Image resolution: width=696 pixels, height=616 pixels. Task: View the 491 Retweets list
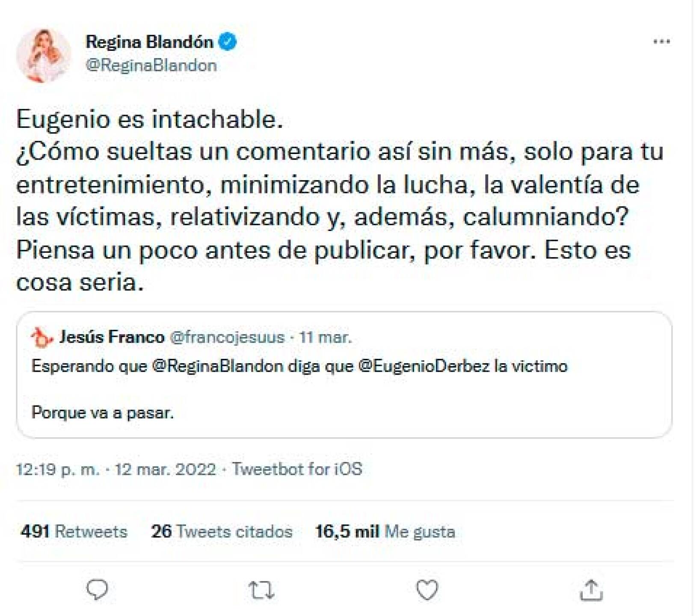pyautogui.click(x=74, y=531)
